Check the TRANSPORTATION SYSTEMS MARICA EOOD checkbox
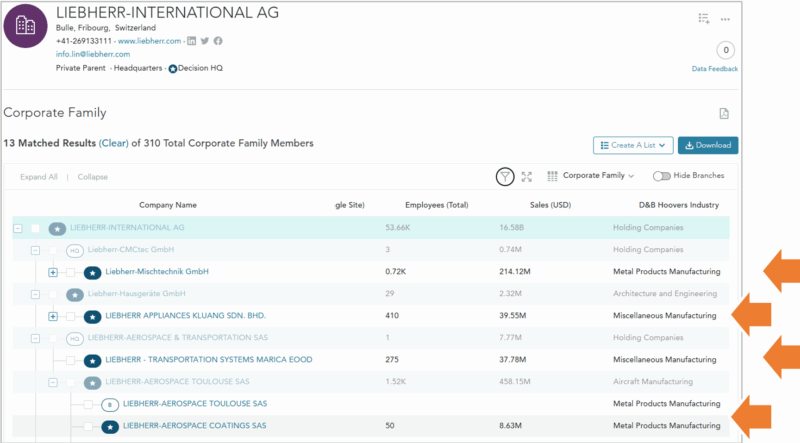The image size is (800, 443). (71, 360)
